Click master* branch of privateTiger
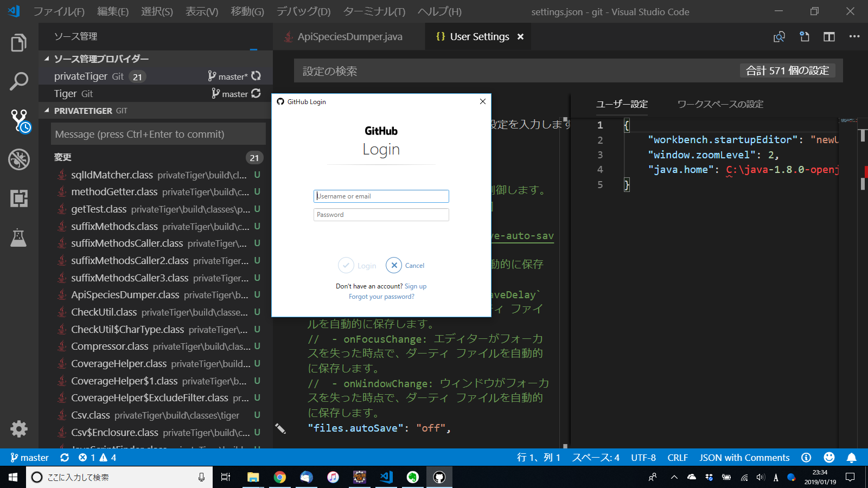Screen dimensions: 868x488 228,76
